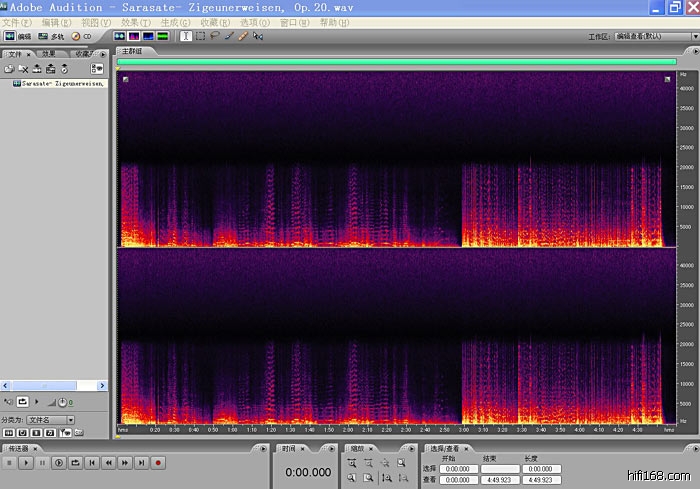
Task: Open the 效果(T) menu
Action: coord(136,22)
